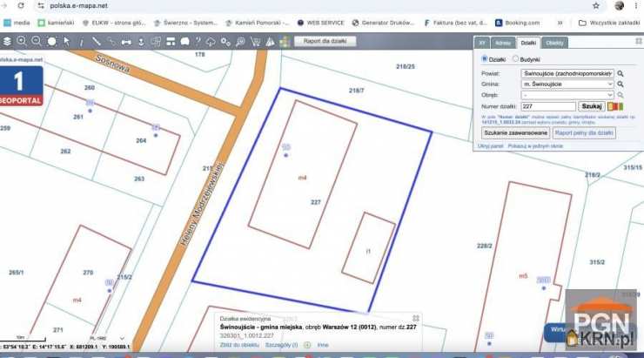Open the gears settings icon

(x=225, y=42)
